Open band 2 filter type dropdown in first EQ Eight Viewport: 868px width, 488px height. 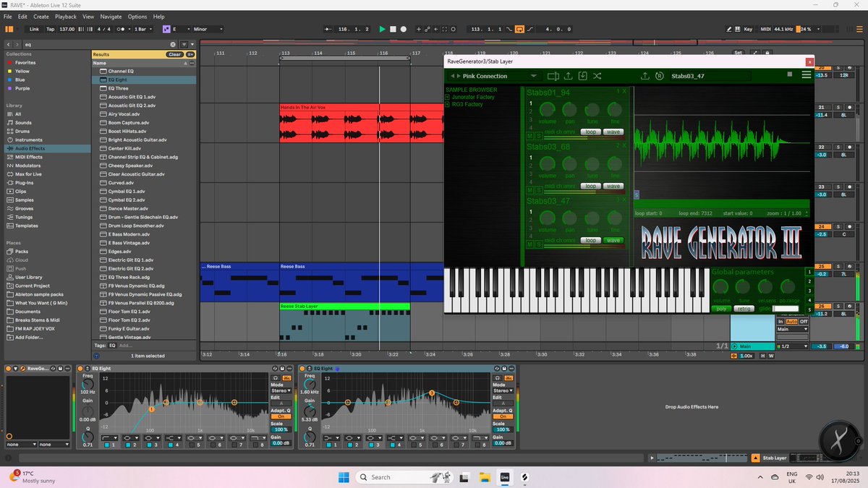(129, 437)
